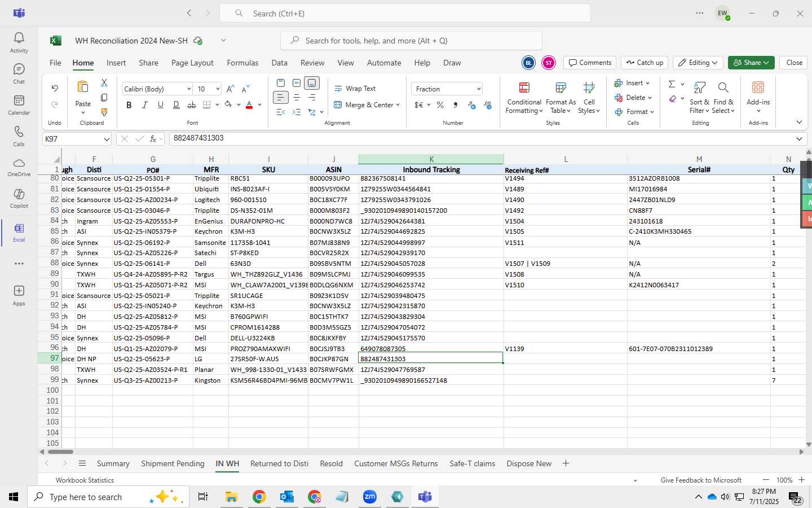The width and height of the screenshot is (812, 508).
Task: Apply comma style number format
Action: click(456, 105)
